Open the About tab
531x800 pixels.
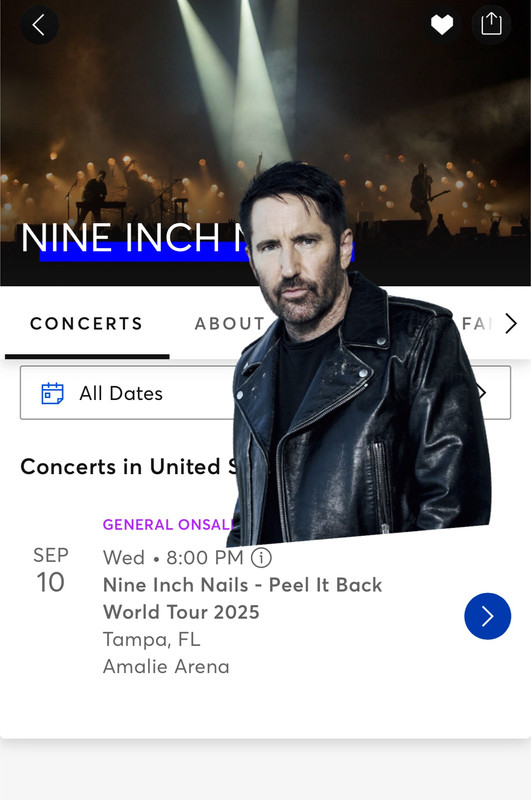(230, 323)
